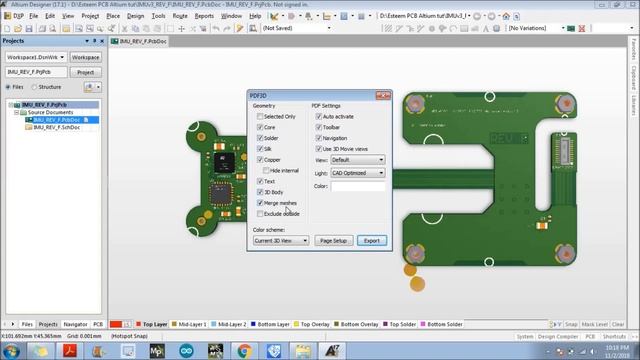Click the green board variations icon
Viewport: 640px width, 360px height.
click(x=571, y=29)
